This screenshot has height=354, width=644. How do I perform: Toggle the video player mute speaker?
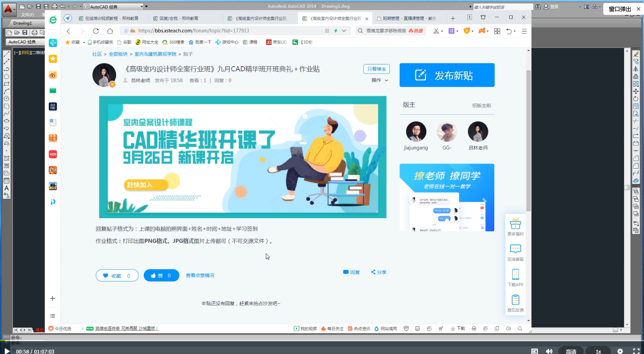[549, 351]
